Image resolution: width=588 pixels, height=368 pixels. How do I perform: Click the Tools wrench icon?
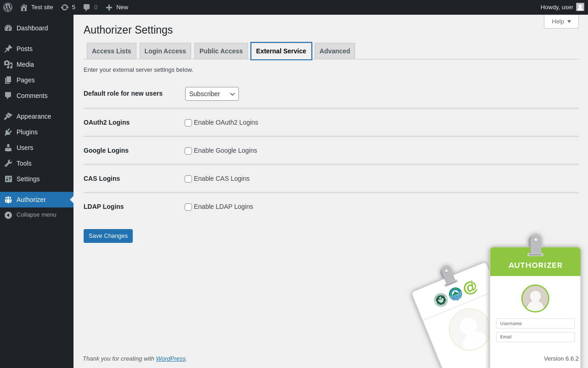click(8, 163)
